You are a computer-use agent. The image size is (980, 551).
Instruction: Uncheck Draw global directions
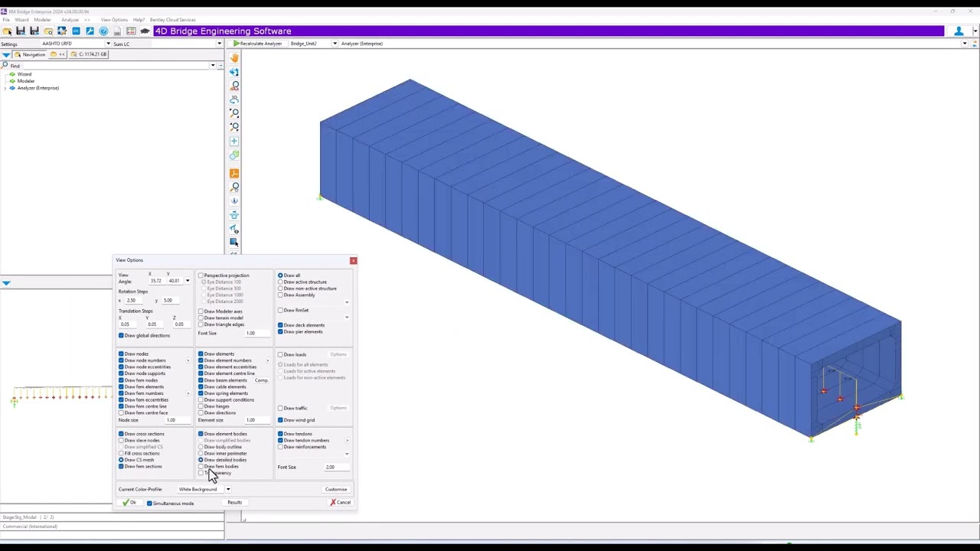(x=121, y=335)
